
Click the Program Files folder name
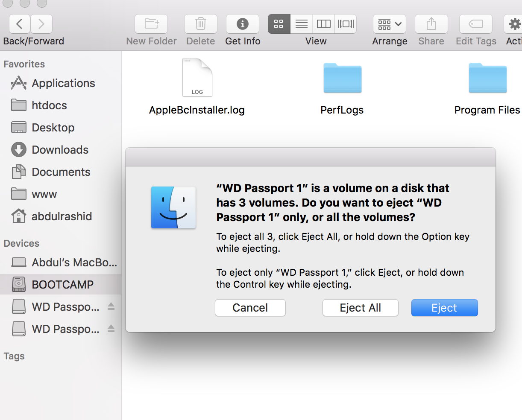coord(487,110)
